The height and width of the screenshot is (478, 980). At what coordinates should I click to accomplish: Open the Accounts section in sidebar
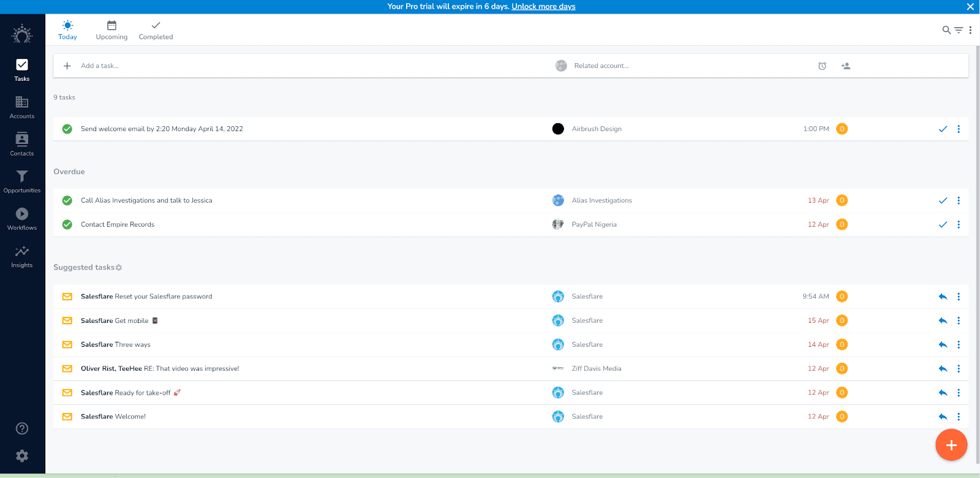22,107
